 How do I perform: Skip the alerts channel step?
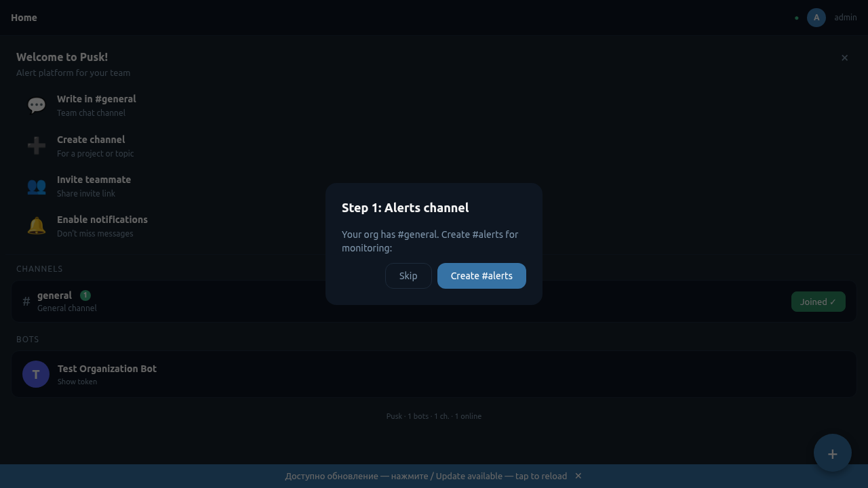coord(408,276)
